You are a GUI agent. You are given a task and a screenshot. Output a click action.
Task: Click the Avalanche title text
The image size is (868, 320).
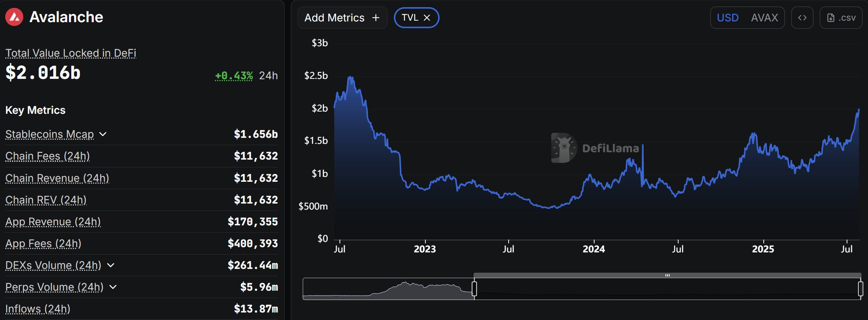pos(66,17)
